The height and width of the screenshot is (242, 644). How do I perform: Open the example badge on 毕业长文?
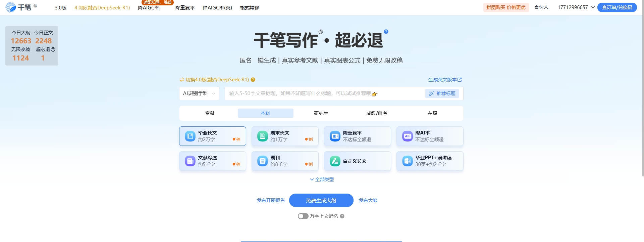coord(236,139)
